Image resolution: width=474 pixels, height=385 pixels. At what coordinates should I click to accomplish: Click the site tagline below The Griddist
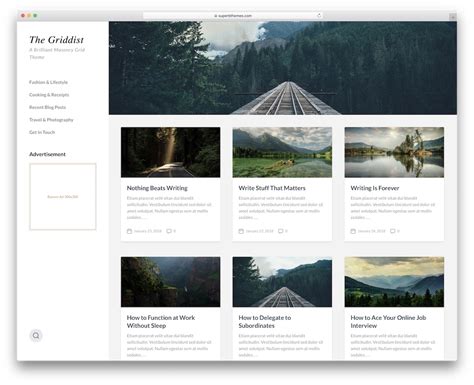57,53
